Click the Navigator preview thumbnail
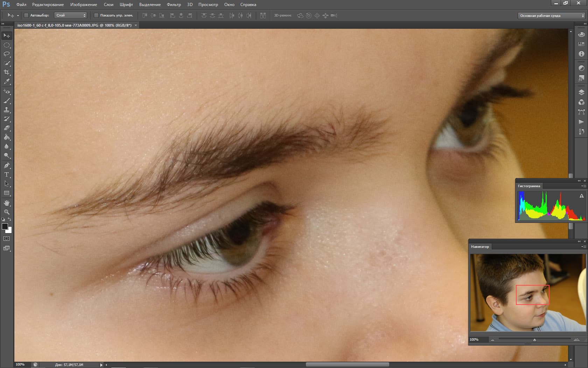Viewport: 588px width, 368px height. click(527, 293)
